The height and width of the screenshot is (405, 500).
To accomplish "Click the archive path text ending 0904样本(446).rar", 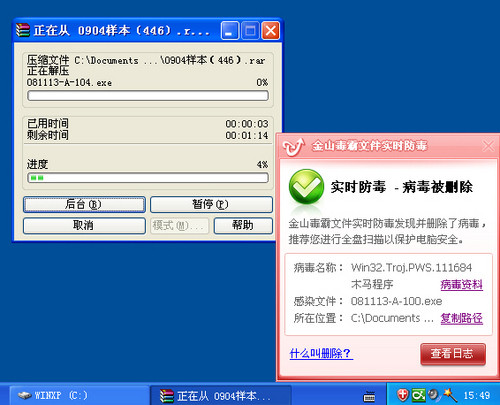I will (x=170, y=60).
